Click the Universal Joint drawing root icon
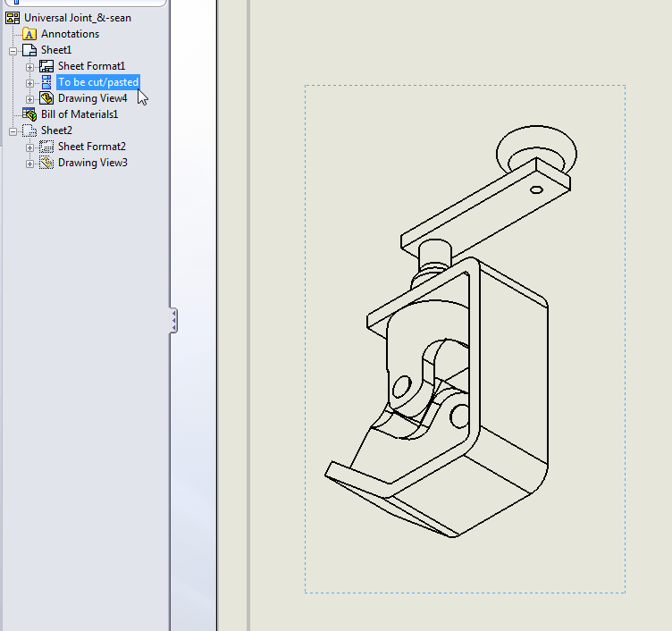This screenshot has height=631, width=672. (13, 18)
